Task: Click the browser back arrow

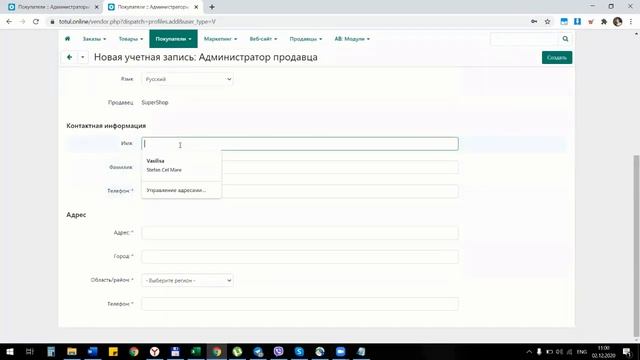Action: (x=9, y=22)
